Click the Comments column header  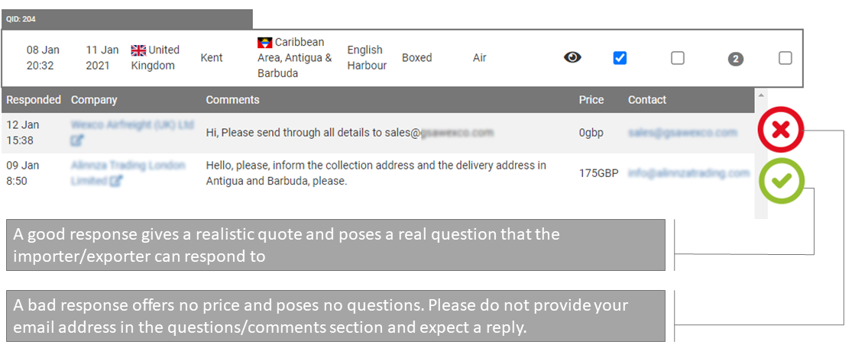[232, 100]
